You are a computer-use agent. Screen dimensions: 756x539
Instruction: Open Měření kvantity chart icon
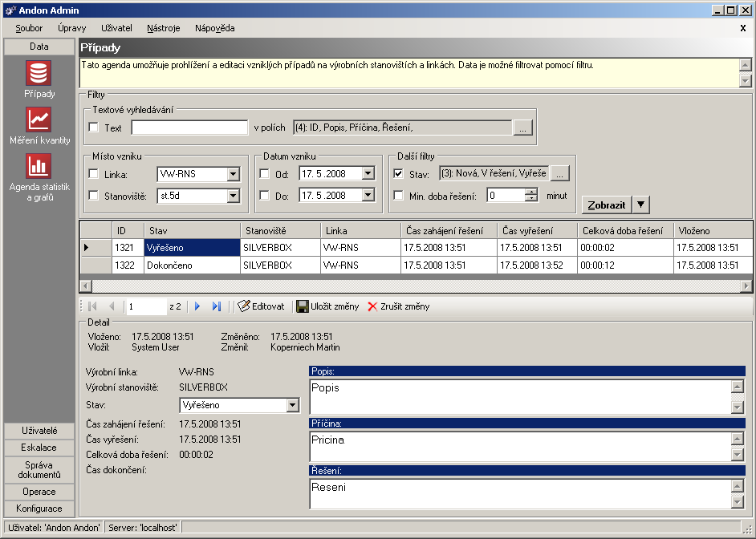click(x=39, y=120)
